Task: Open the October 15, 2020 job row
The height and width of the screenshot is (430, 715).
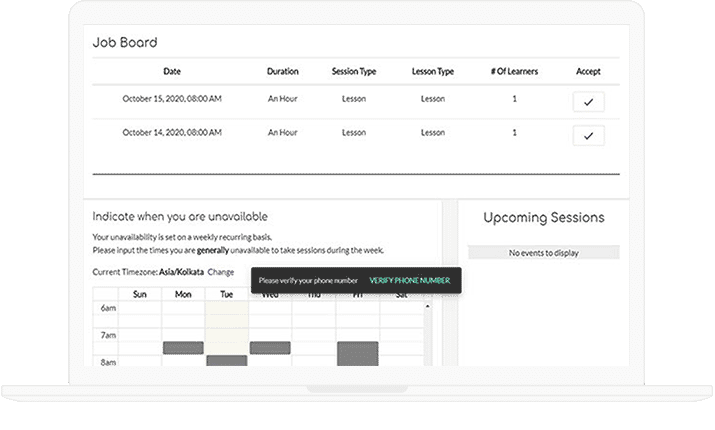Action: [172, 99]
